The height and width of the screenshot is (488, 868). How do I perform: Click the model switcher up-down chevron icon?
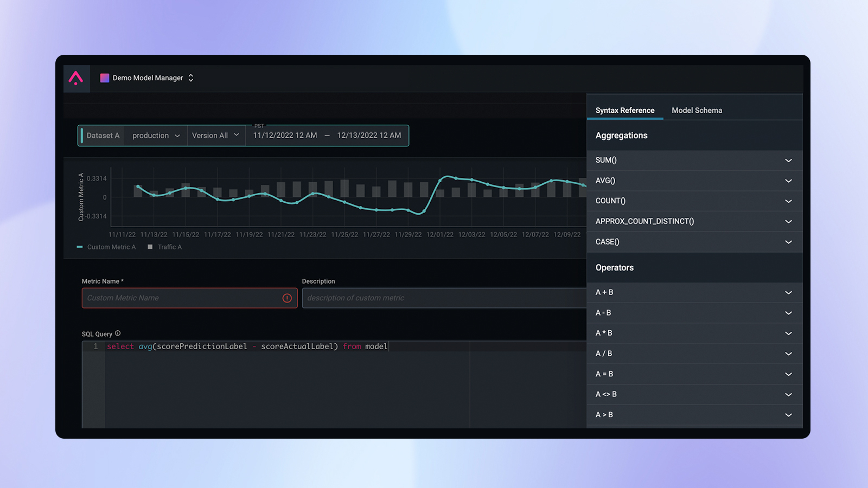190,78
